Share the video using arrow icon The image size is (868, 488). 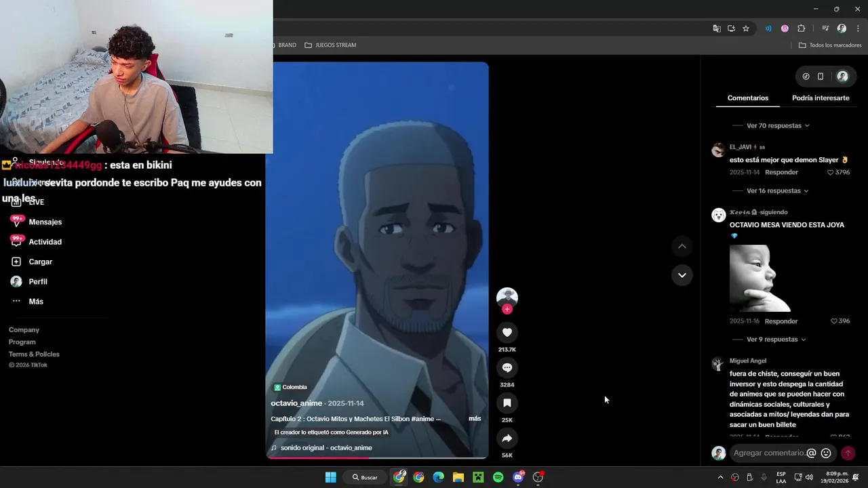coord(507,438)
